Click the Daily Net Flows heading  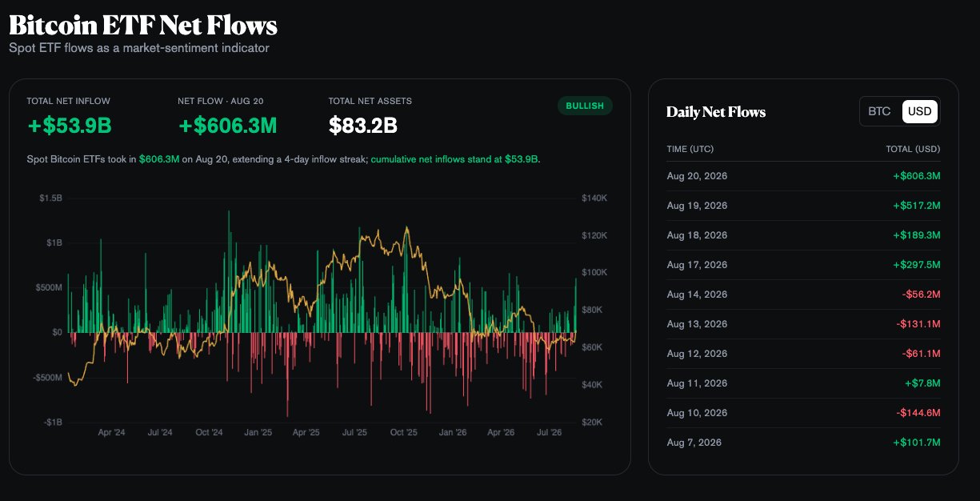716,112
